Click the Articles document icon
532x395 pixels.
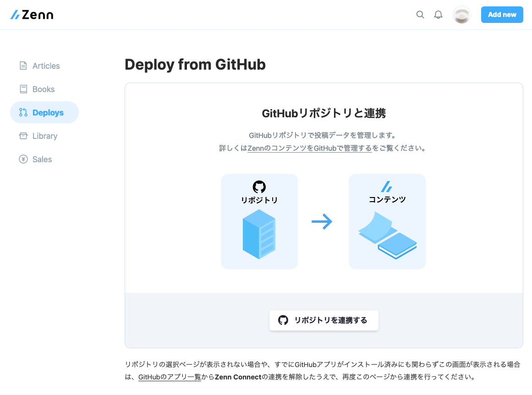click(23, 66)
